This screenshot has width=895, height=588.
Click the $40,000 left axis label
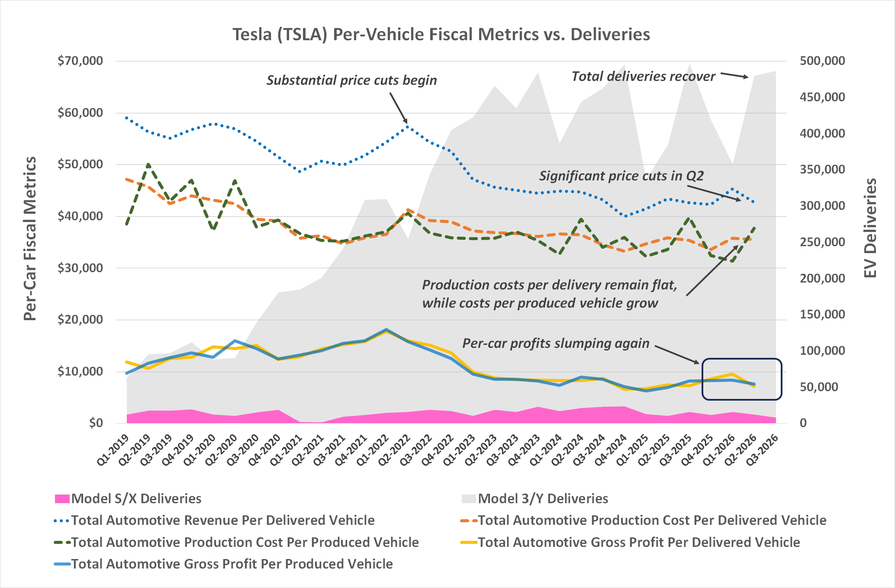pos(80,216)
